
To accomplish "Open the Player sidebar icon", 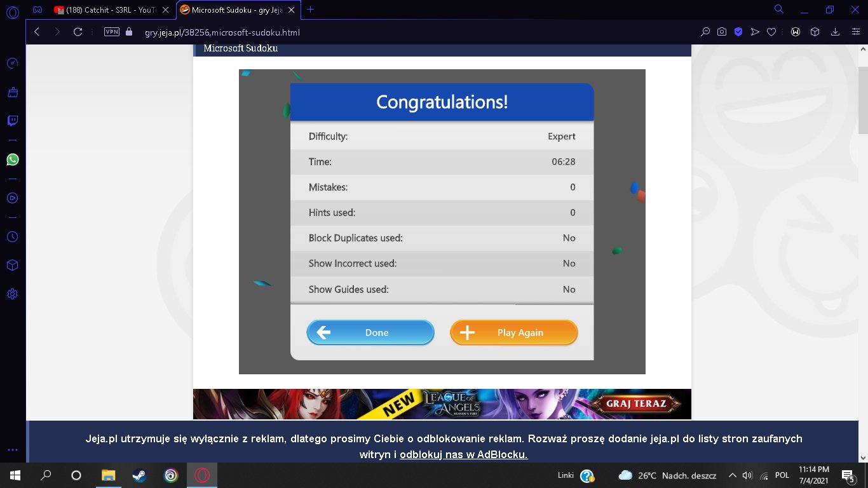I will click(x=13, y=198).
